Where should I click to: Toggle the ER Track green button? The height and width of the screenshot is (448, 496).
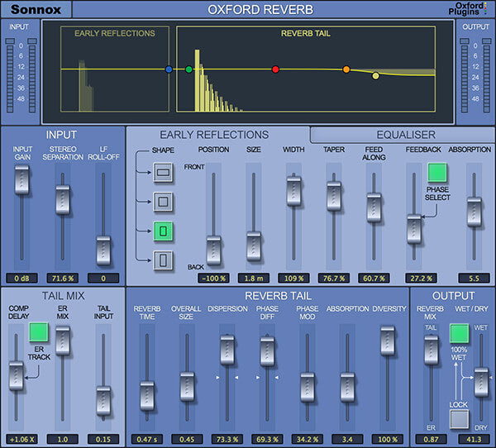click(38, 332)
